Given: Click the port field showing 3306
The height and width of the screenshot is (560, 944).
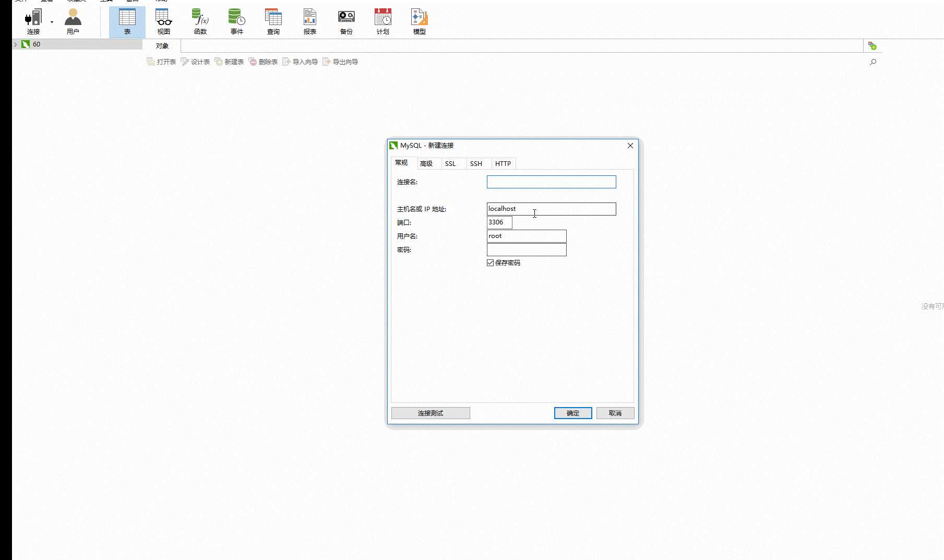Looking at the screenshot, I should click(499, 222).
